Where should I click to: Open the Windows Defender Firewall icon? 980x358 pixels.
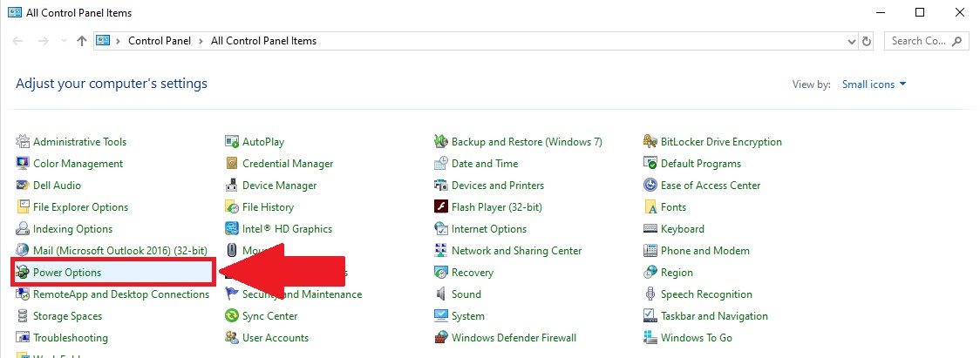[x=441, y=338]
